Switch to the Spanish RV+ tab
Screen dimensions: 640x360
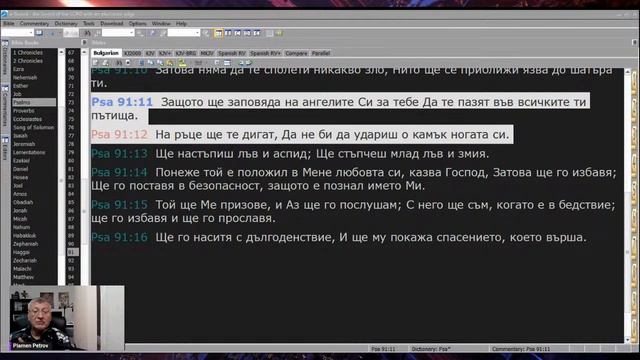[265, 53]
